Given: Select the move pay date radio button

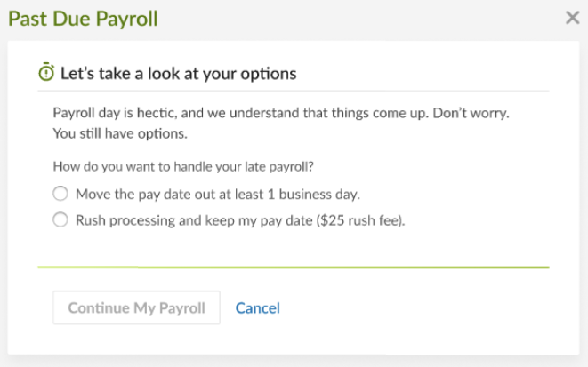Looking at the screenshot, I should [x=60, y=194].
